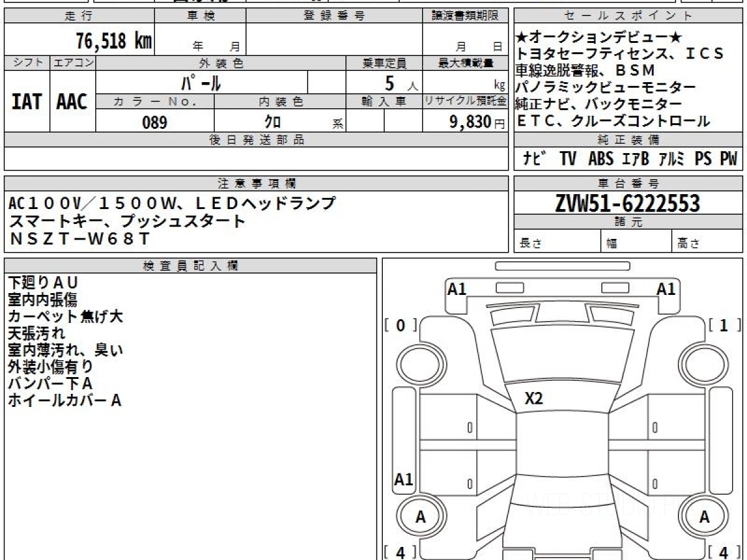Select the ホイールカバーA note
This screenshot has width=747, height=560.
click(x=64, y=401)
